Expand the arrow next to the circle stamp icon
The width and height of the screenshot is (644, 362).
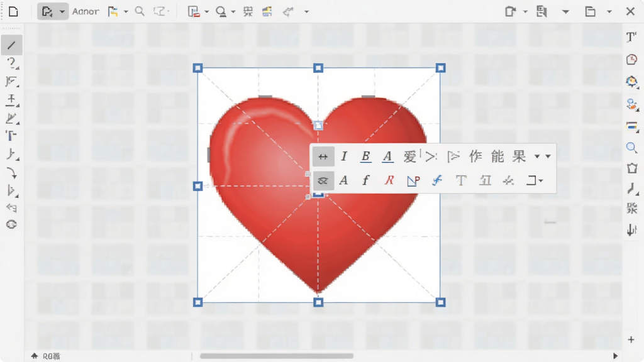coord(233,12)
